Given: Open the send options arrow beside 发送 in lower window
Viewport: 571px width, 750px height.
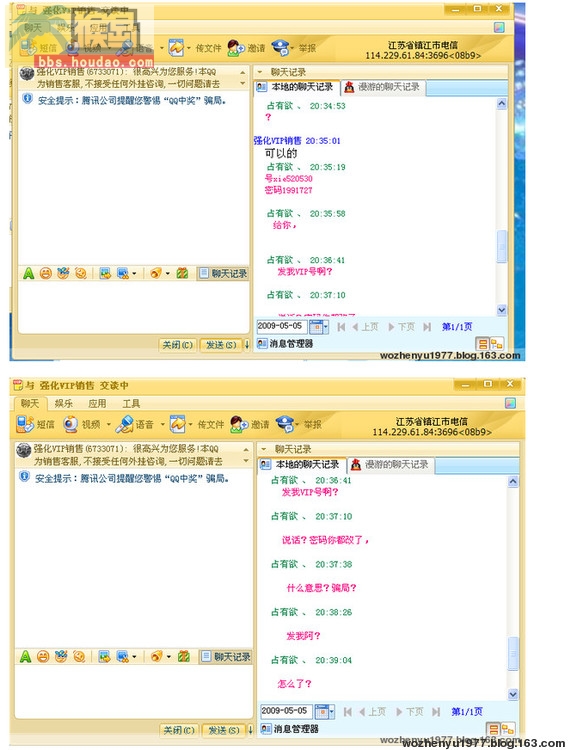Looking at the screenshot, I should tap(250, 730).
